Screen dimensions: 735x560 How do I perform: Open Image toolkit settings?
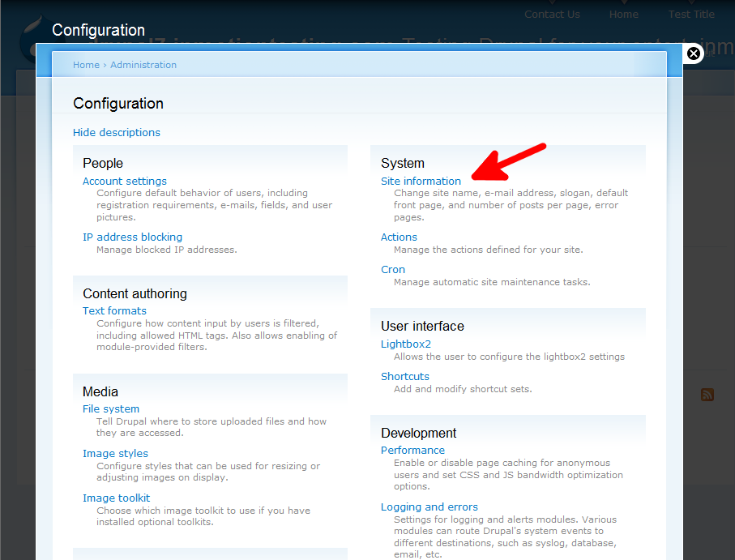coord(116,498)
